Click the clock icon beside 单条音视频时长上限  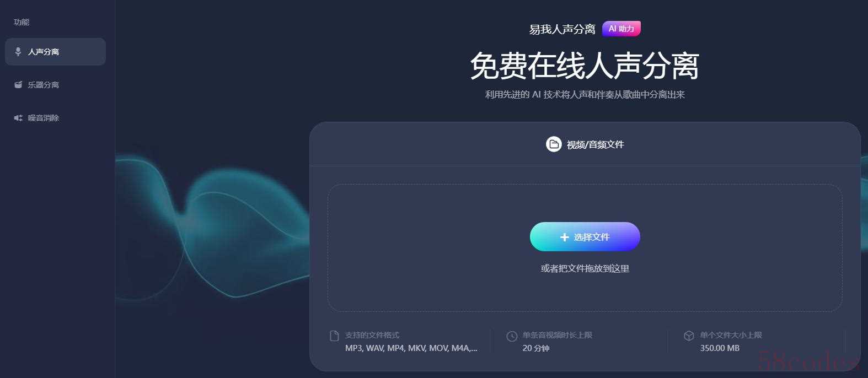click(x=512, y=336)
